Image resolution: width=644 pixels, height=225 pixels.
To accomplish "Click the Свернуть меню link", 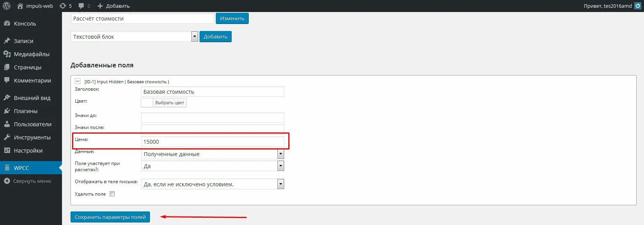I will click(x=32, y=181).
